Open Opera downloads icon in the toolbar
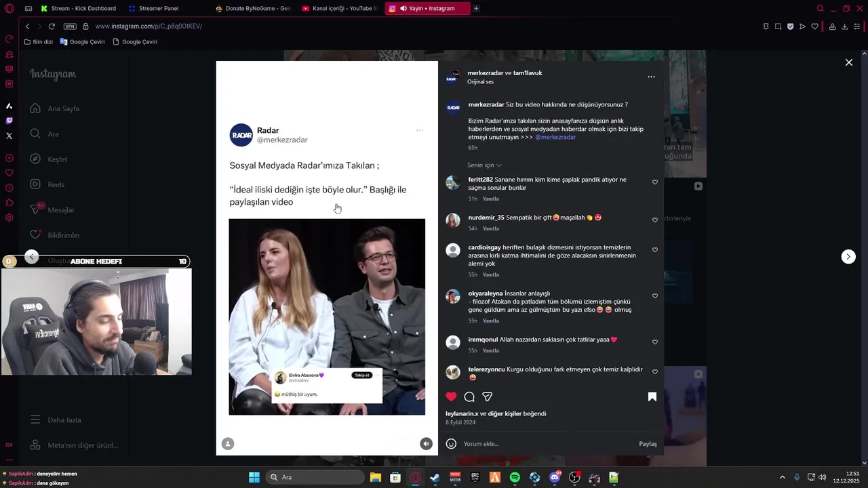Viewport: 868px width, 488px height. tap(844, 26)
